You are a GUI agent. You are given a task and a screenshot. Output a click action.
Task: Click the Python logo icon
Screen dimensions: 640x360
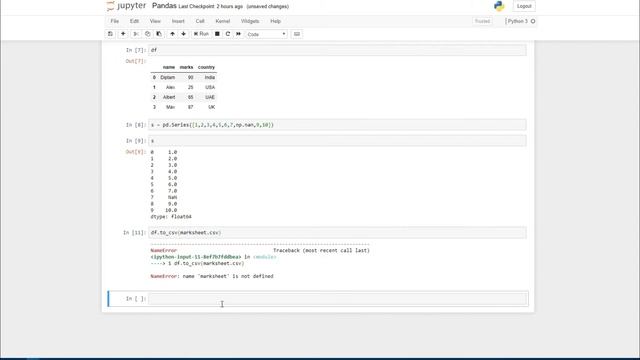click(x=499, y=6)
